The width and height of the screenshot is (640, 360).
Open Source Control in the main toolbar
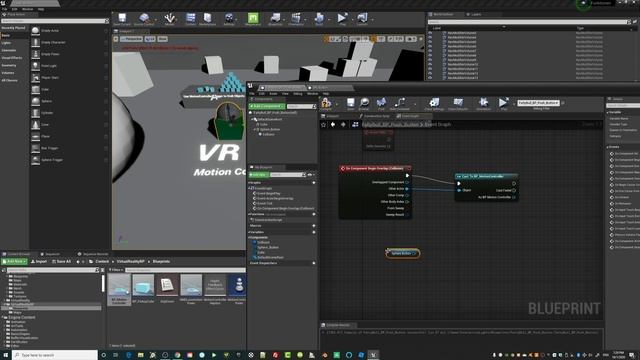click(x=144, y=19)
